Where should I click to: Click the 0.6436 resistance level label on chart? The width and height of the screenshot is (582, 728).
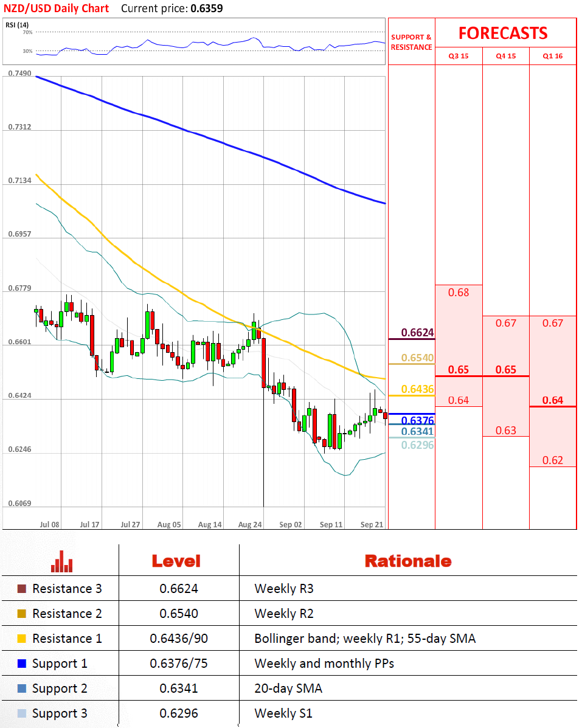coord(417,389)
